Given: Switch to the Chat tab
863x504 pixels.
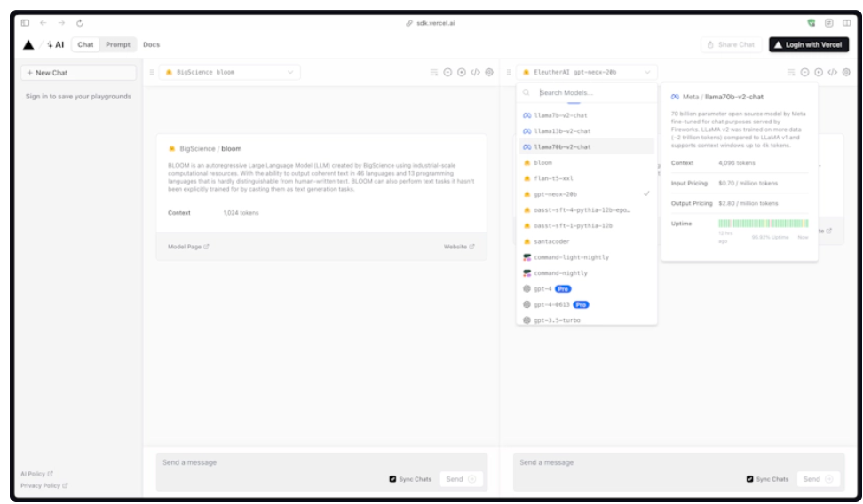Looking at the screenshot, I should click(85, 44).
